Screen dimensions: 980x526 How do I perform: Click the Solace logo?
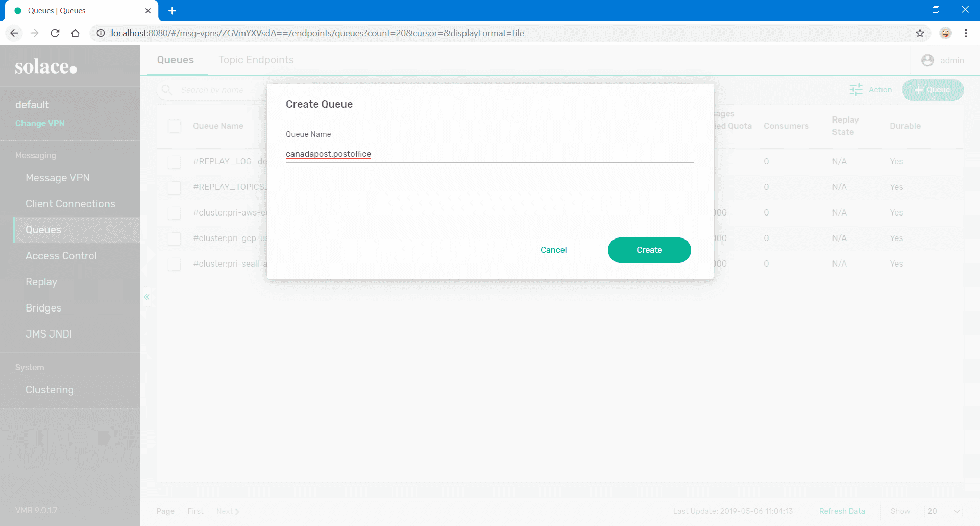[45, 65]
